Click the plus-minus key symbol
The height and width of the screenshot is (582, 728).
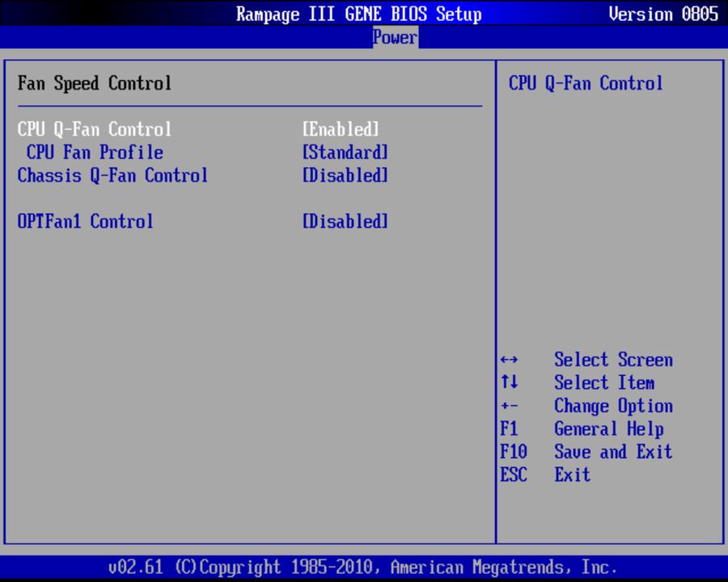[x=509, y=406]
